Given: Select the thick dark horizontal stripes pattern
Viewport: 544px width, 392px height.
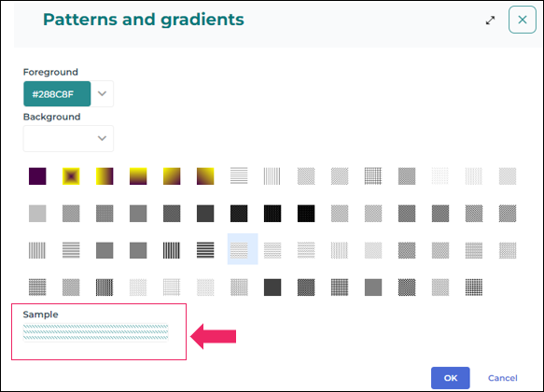Looking at the screenshot, I should click(205, 250).
